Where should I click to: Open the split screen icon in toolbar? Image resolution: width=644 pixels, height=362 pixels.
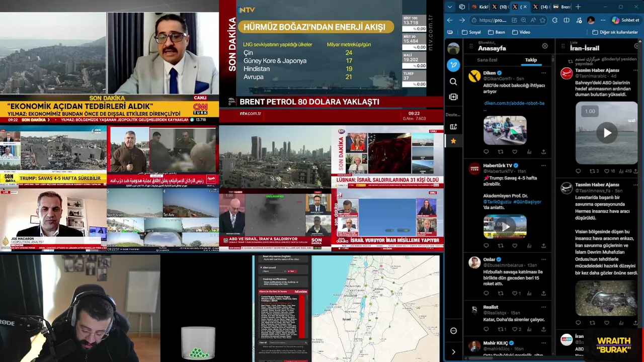coord(567,20)
